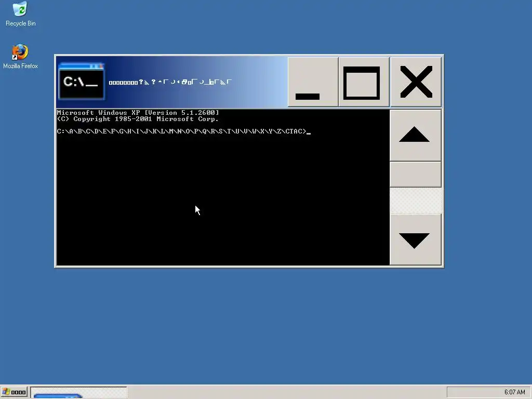Close the command prompt window
The width and height of the screenshot is (532, 399).
pos(416,82)
